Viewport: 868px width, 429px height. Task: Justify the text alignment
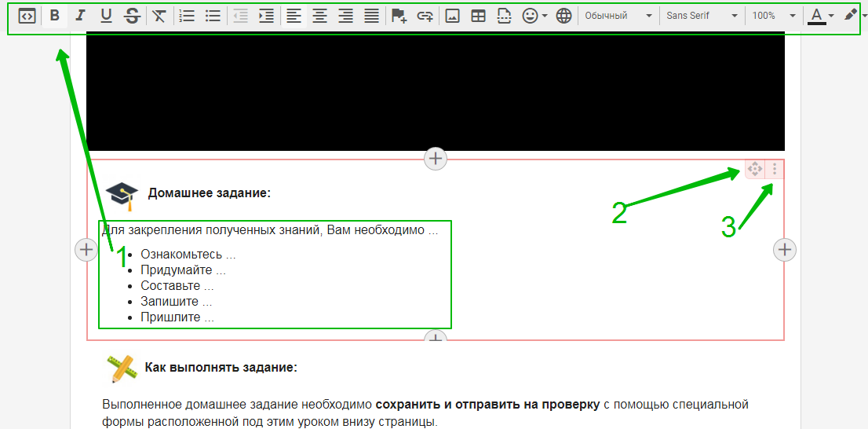click(x=371, y=16)
